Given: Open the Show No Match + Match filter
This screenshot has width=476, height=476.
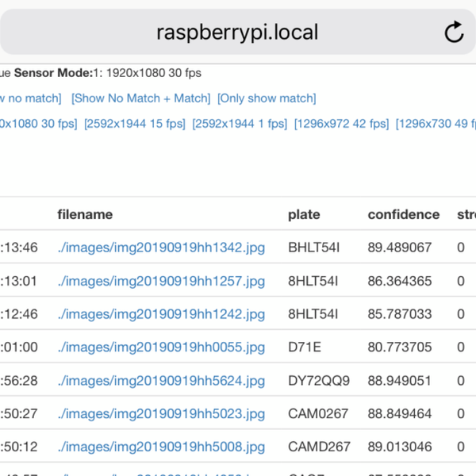Looking at the screenshot, I should (140, 98).
